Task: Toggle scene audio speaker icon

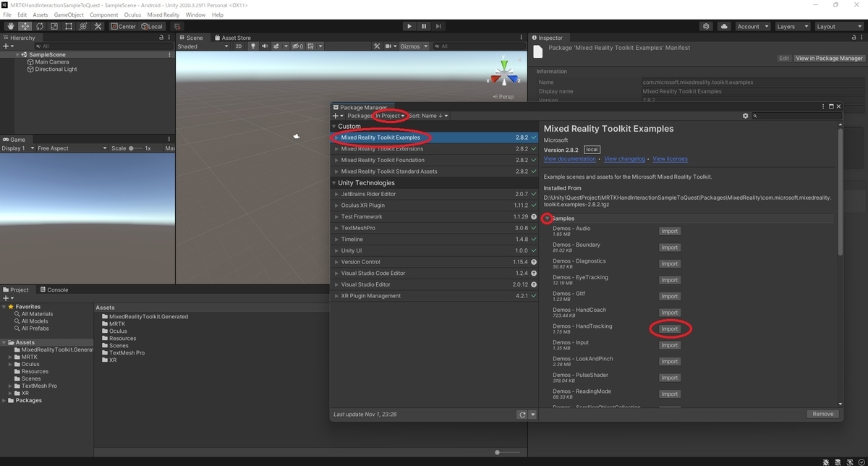Action: tap(265, 46)
